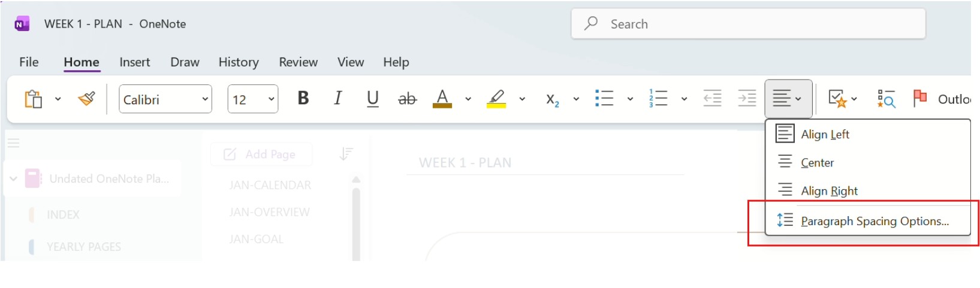Click the bulleted list icon

point(604,99)
